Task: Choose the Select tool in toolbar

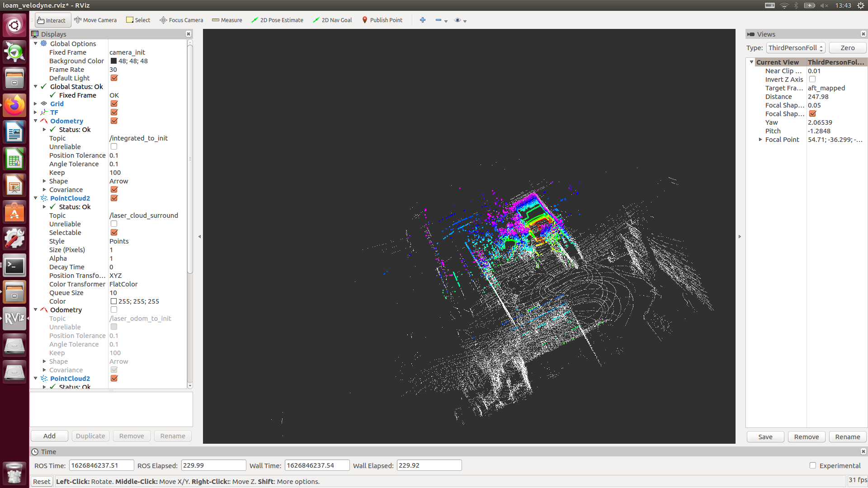Action: [x=138, y=20]
